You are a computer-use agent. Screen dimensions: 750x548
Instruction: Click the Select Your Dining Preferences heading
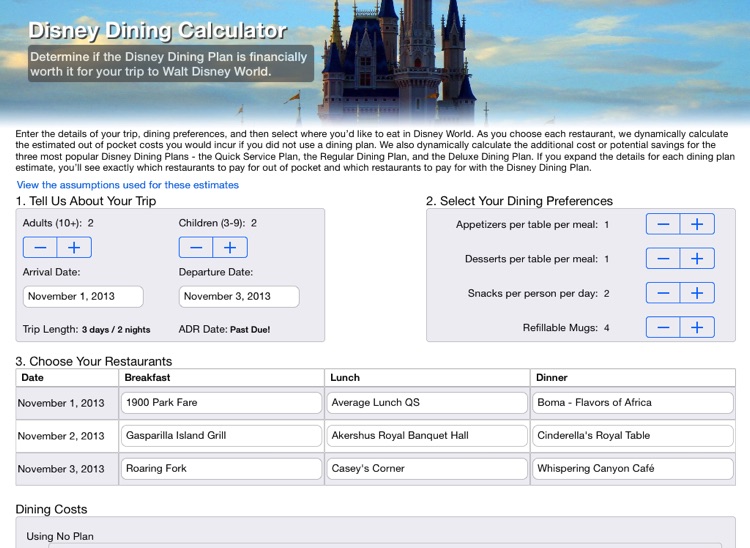tap(519, 201)
